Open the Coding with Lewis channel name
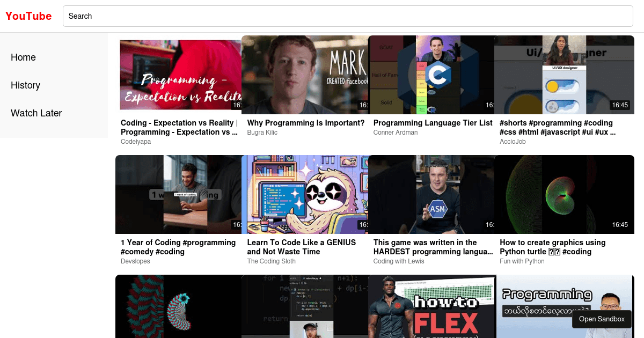644x338 pixels. pos(399,261)
